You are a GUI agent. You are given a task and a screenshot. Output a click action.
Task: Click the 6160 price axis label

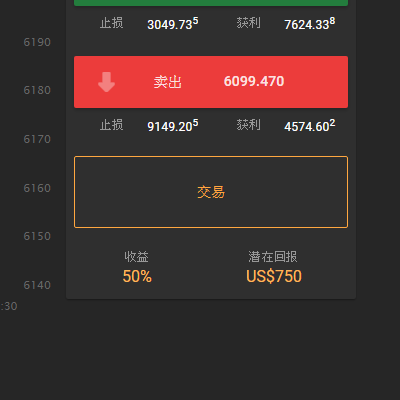tap(37, 188)
